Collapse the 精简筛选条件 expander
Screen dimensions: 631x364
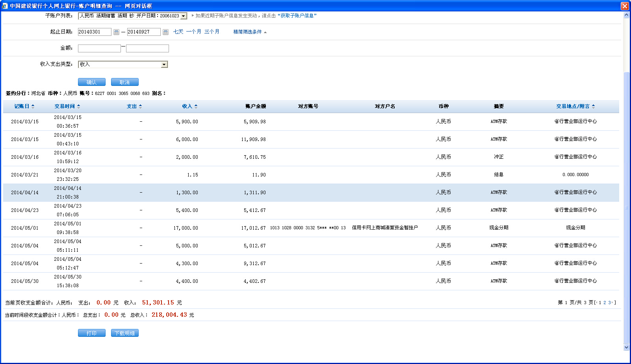[x=250, y=32]
